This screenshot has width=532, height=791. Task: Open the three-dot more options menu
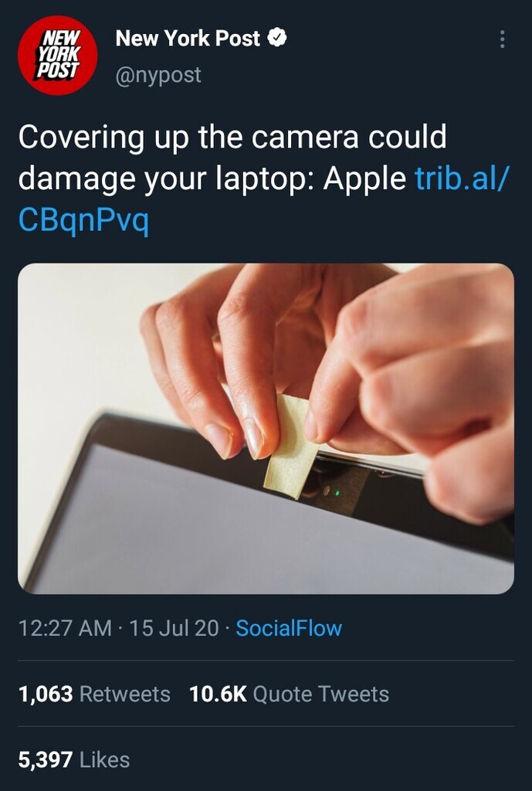(x=502, y=39)
